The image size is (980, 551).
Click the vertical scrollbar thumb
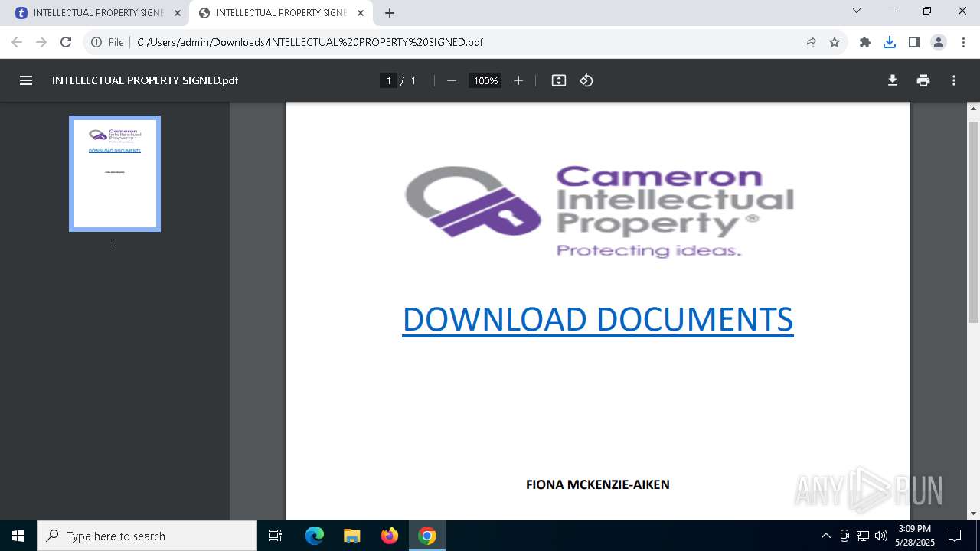click(x=973, y=221)
